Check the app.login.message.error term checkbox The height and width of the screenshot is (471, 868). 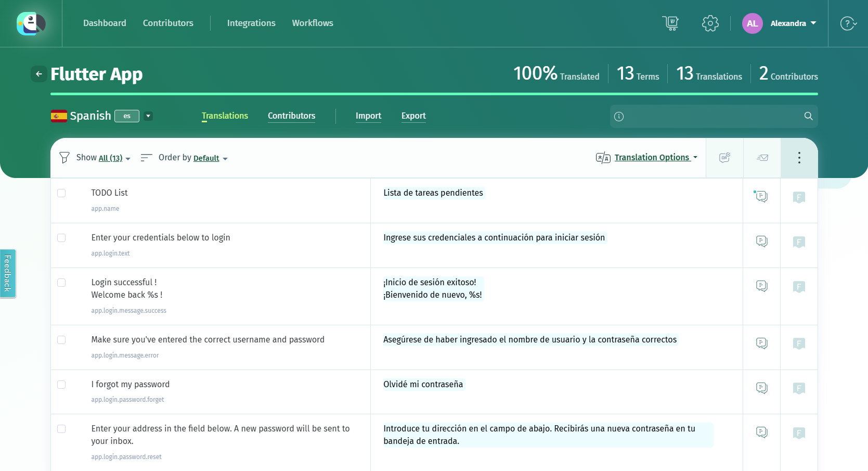(61, 340)
